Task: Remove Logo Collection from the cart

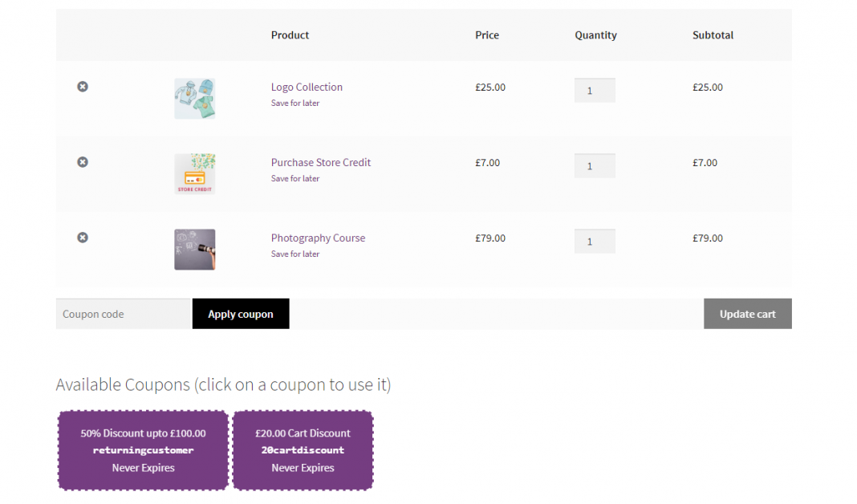Action: 82,87
